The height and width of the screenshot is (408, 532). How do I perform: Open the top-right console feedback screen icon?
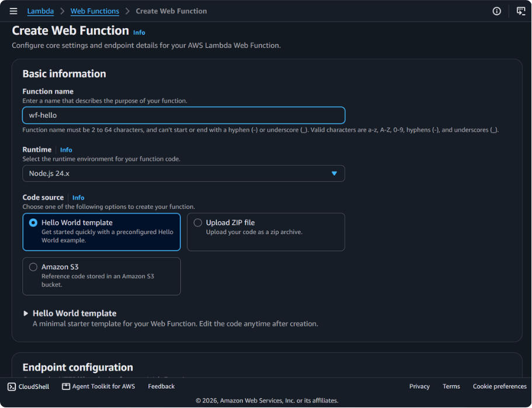(x=520, y=11)
